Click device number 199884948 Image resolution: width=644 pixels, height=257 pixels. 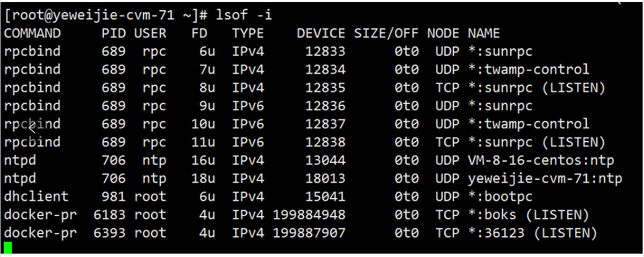[309, 215]
